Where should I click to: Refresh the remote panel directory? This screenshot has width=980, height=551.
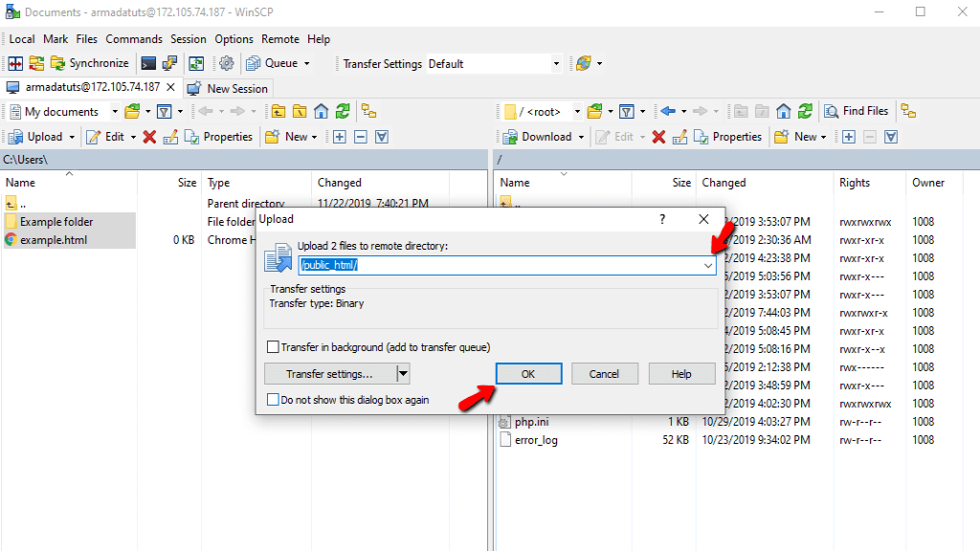805,111
